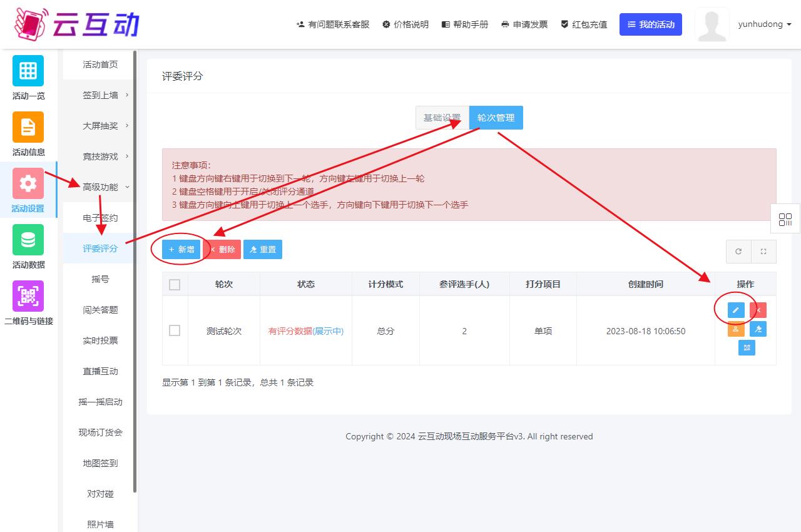Switch to 基础设置 tab

point(442,118)
